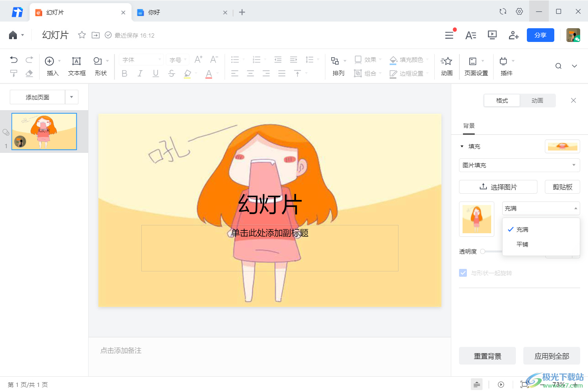Toggle bold formatting
588x392 pixels.
coord(124,73)
